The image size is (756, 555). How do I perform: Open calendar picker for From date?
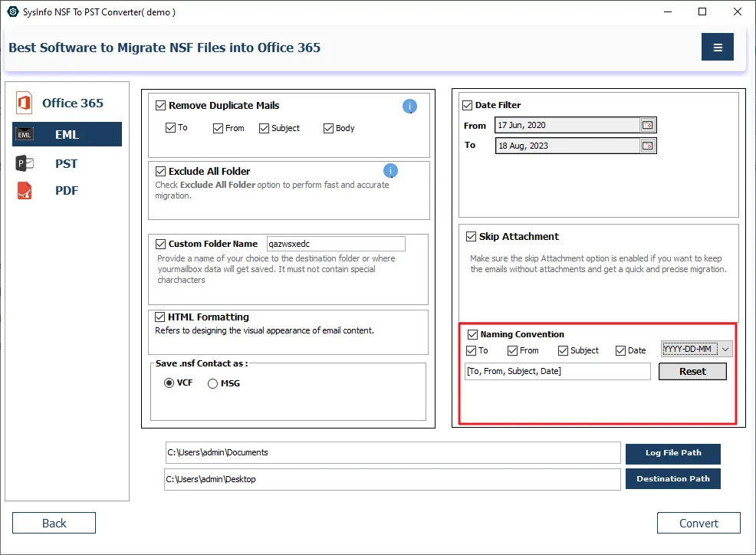[648, 125]
